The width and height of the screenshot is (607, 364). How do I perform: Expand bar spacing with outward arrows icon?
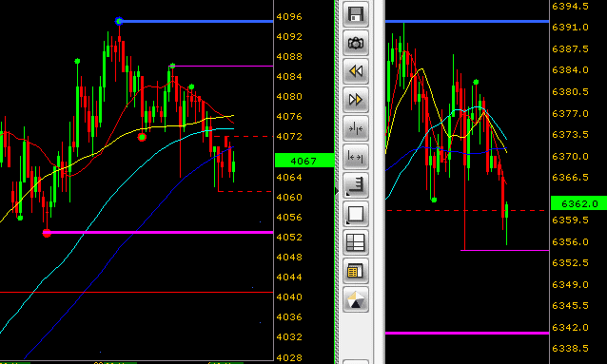(x=356, y=157)
